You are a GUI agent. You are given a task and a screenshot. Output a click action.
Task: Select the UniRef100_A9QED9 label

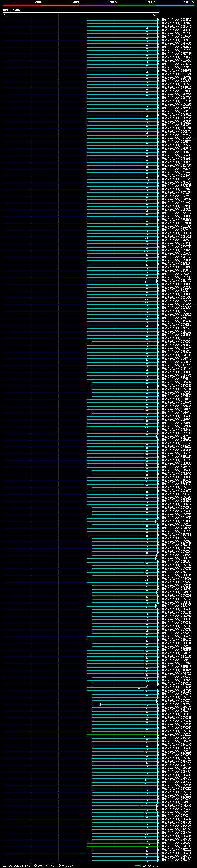(177, 30)
